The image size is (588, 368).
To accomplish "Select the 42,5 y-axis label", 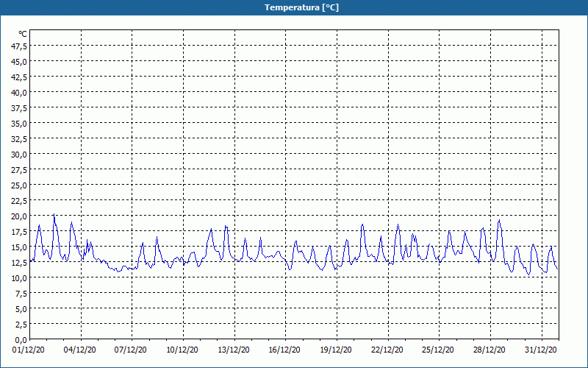I will pyautogui.click(x=20, y=77).
